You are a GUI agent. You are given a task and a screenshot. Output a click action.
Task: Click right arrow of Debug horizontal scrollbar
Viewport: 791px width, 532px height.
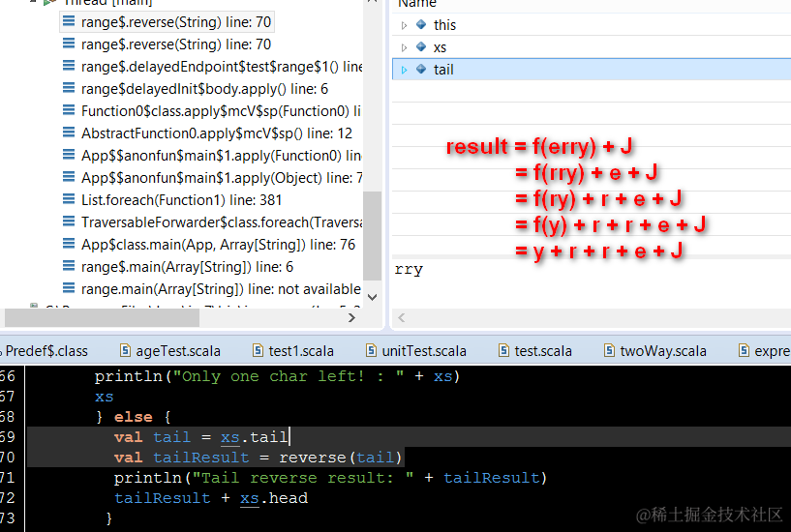(351, 317)
